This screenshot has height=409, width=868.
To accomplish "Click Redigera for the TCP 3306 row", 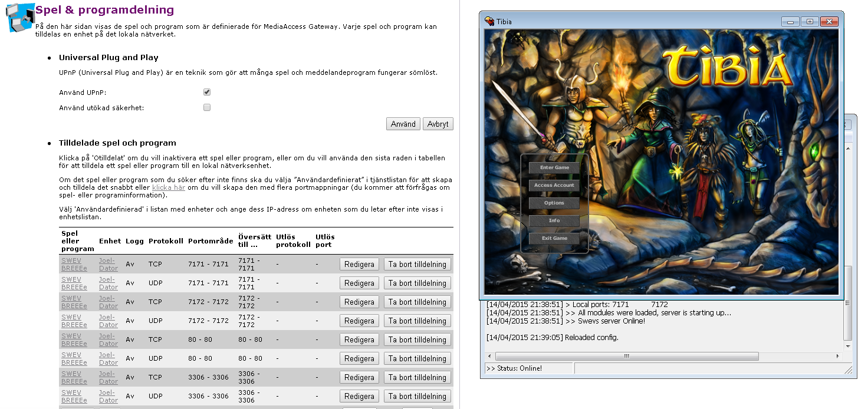I will click(x=360, y=377).
